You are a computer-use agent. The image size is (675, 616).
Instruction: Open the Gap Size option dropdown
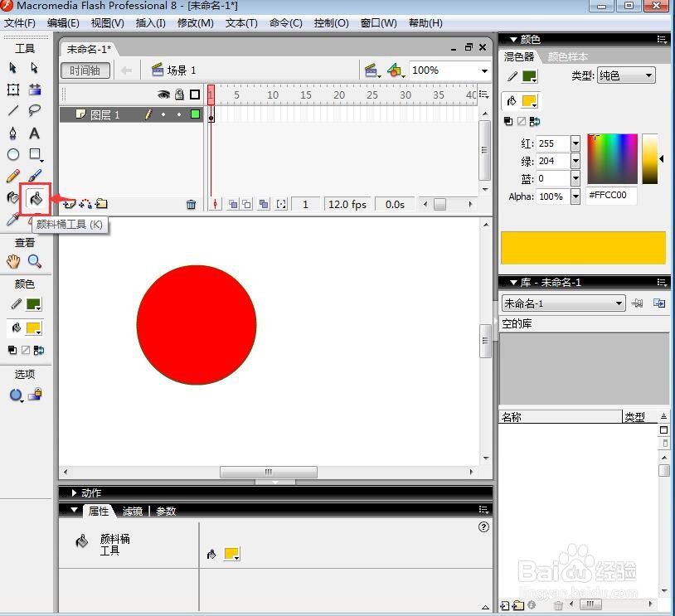click(17, 395)
